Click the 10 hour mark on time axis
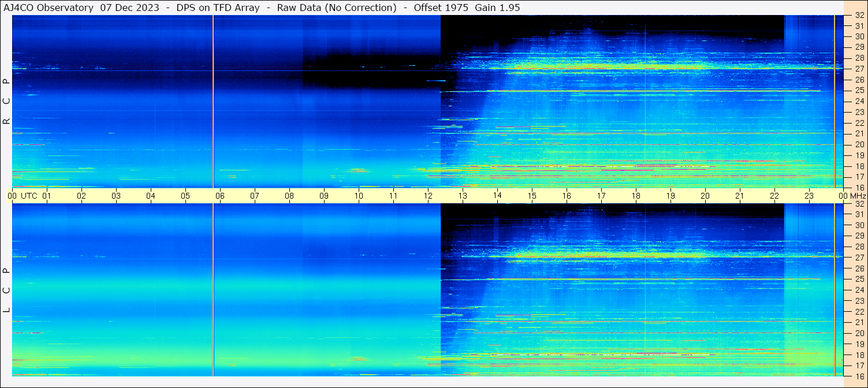 tap(359, 196)
